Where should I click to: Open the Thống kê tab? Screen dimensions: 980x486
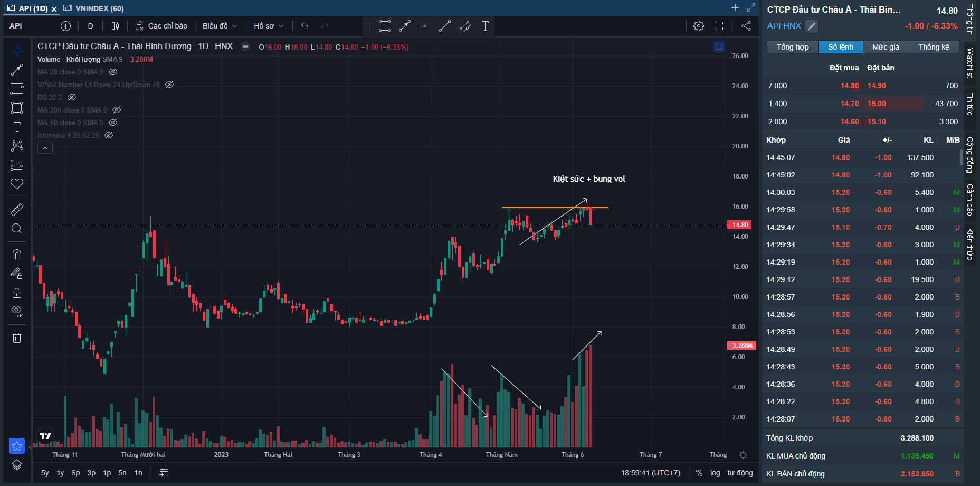(934, 47)
